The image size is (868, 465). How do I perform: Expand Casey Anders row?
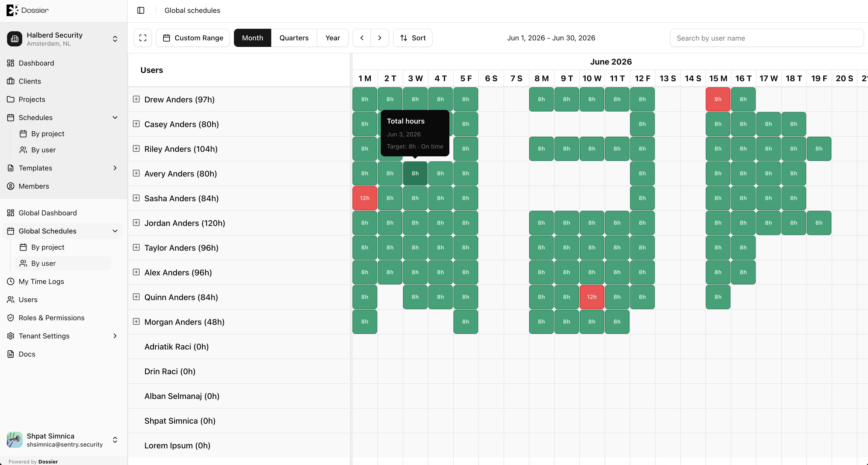(x=136, y=124)
